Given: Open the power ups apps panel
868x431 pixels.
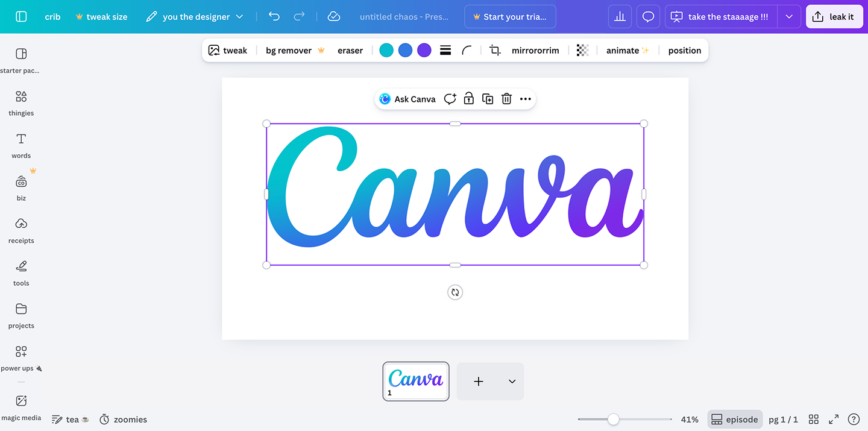Looking at the screenshot, I should [21, 358].
